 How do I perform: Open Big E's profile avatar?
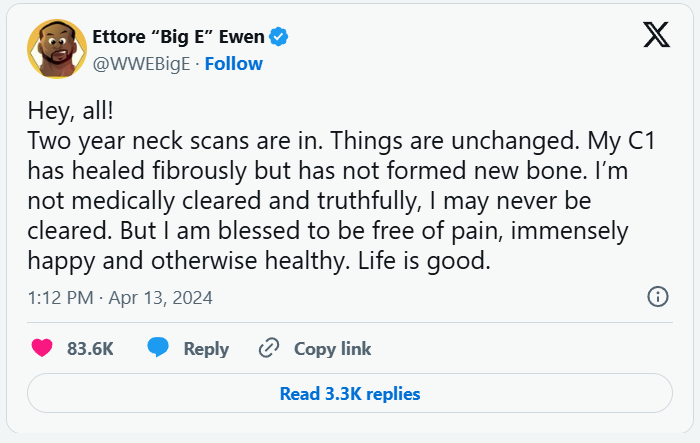pyautogui.click(x=56, y=50)
